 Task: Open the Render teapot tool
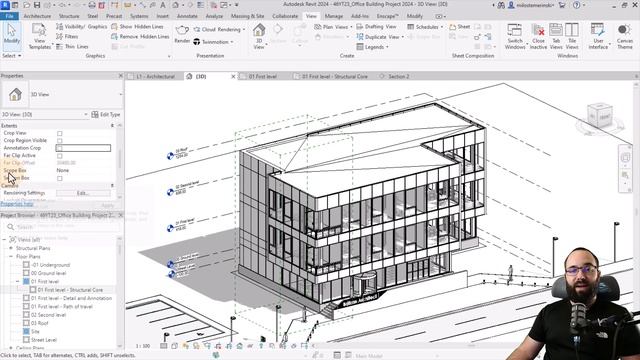(x=182, y=33)
